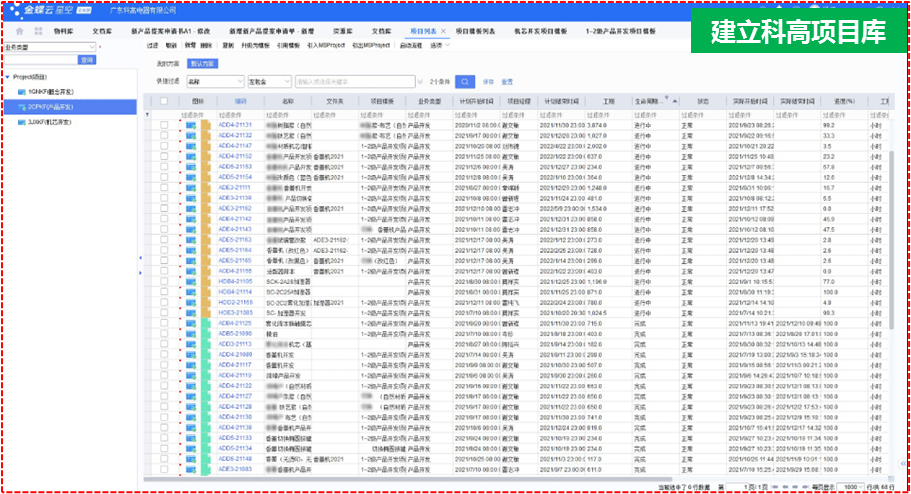This screenshot has width=911, height=494.
Task: Switch to the 1-2新产品开发项目模板 tab
Action: coord(621,31)
